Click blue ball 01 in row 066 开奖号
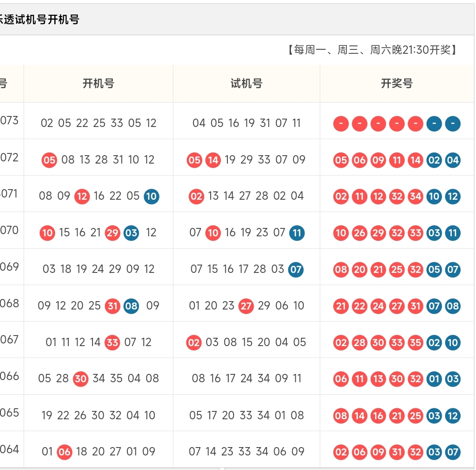Image resolution: width=476 pixels, height=470 pixels. click(x=434, y=379)
